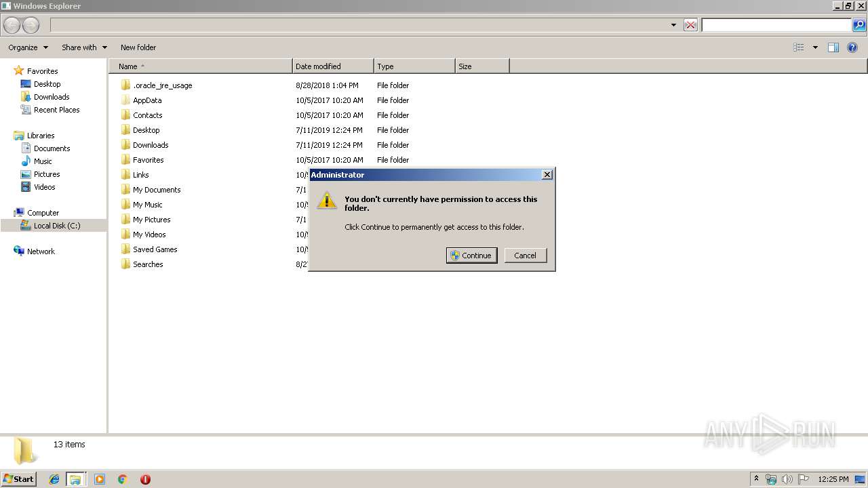Open the Help question mark icon
The height and width of the screenshot is (488, 868).
[852, 47]
